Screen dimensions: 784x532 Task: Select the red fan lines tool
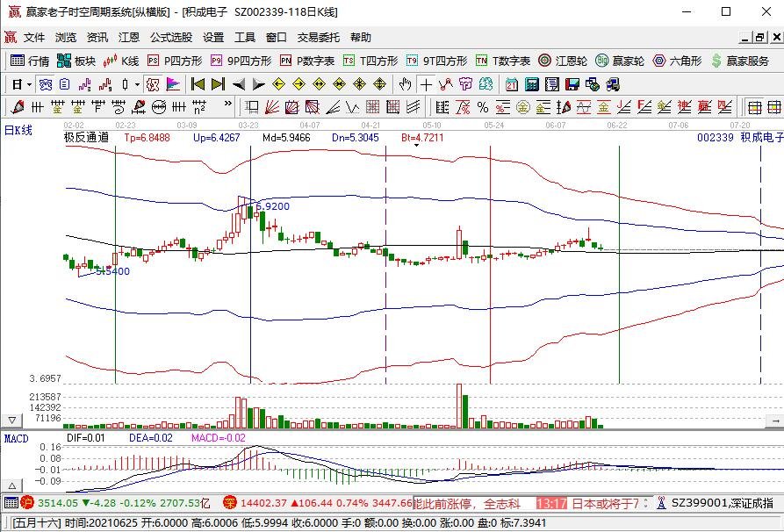(x=272, y=106)
